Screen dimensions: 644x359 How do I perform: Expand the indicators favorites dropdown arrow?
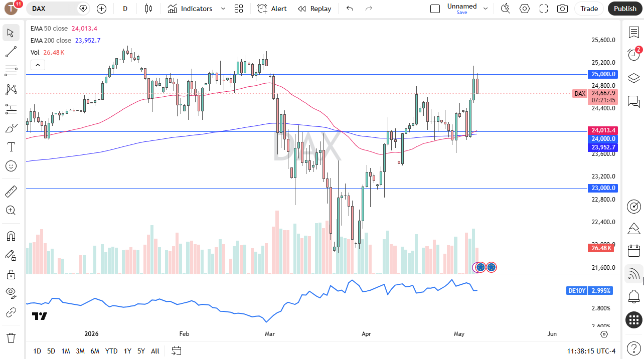(223, 9)
